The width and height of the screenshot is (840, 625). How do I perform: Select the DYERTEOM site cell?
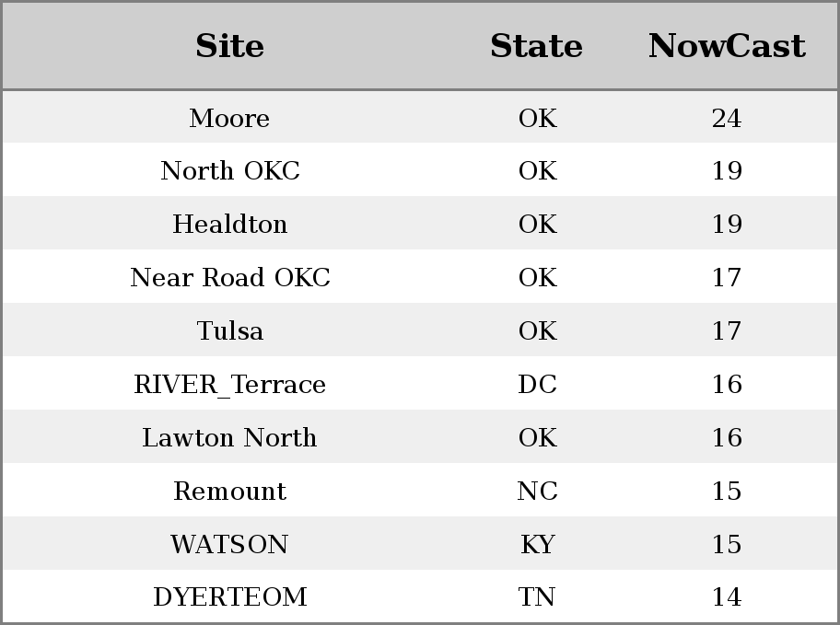tap(230, 596)
